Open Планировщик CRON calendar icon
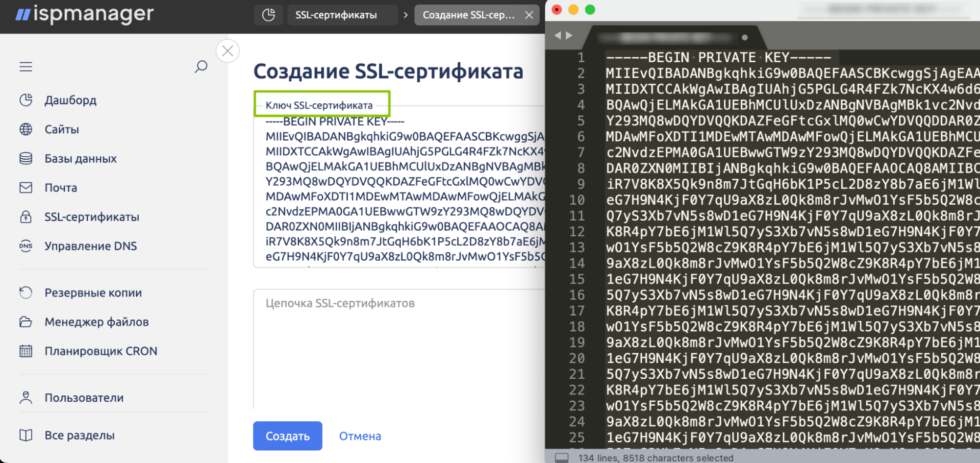The image size is (980, 463). [26, 351]
